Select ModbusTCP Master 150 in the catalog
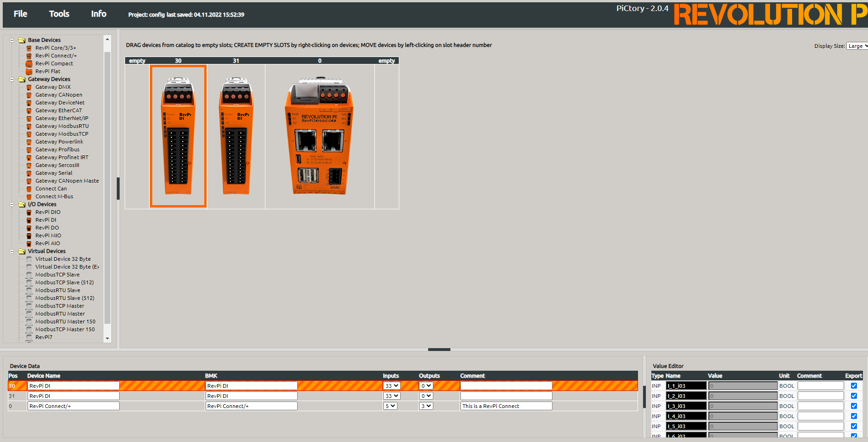Viewport: 868px width, 442px height. pos(65,329)
